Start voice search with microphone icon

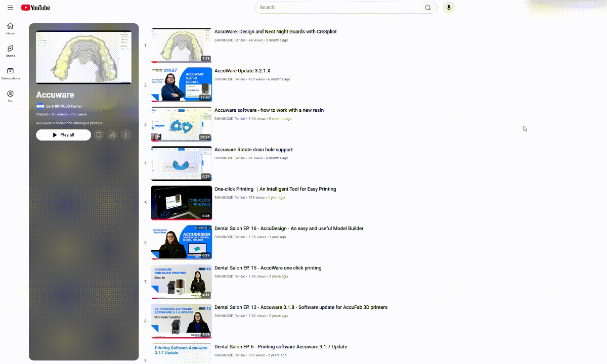(448, 8)
